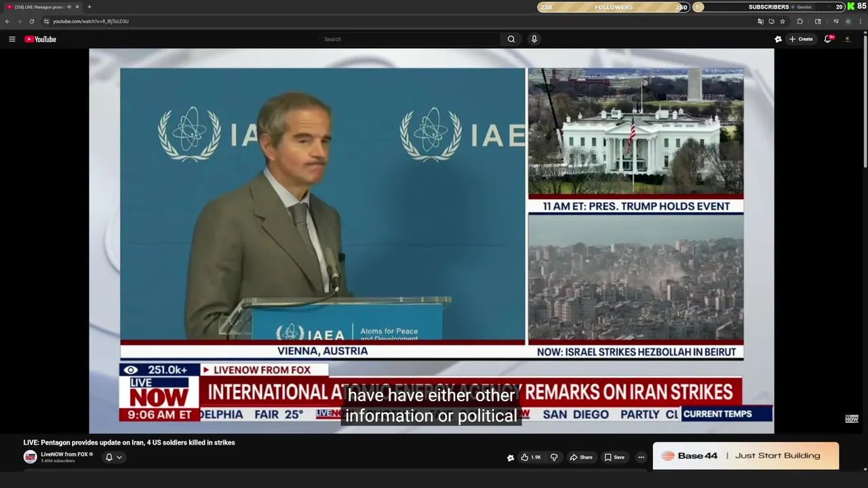Click the green Kick logo overlay
The image size is (868, 488).
coord(851,6)
